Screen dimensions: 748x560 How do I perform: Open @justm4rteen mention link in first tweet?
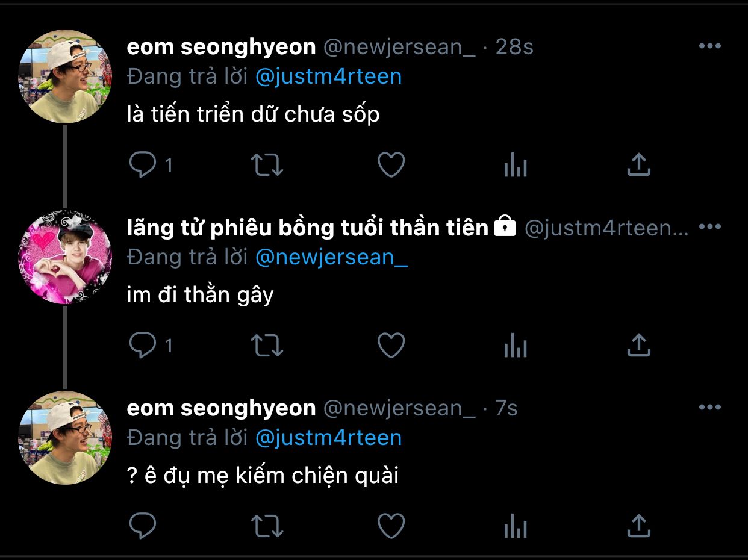pyautogui.click(x=328, y=76)
